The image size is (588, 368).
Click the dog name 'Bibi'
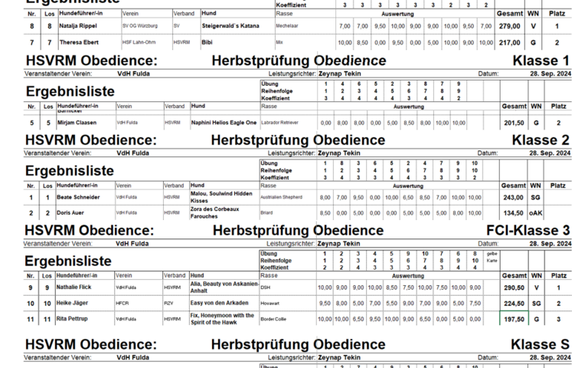click(207, 42)
